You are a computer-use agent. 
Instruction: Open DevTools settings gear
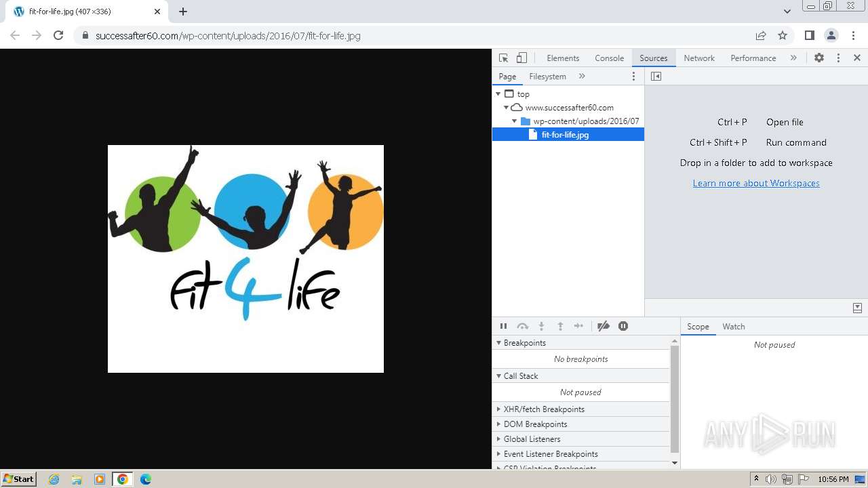click(819, 58)
